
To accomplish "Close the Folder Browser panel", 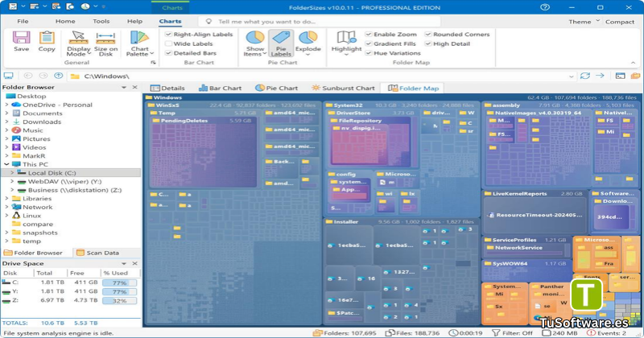I will pos(134,87).
